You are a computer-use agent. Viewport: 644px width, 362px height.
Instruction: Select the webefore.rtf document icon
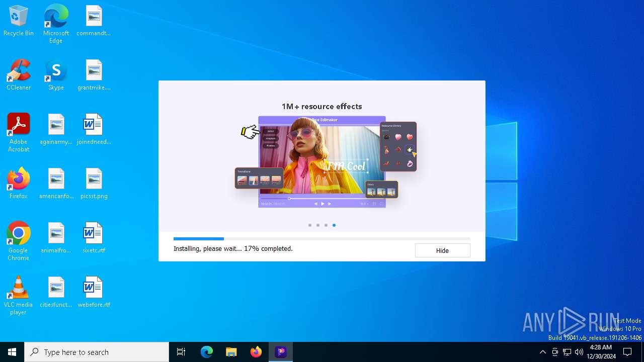94,293
